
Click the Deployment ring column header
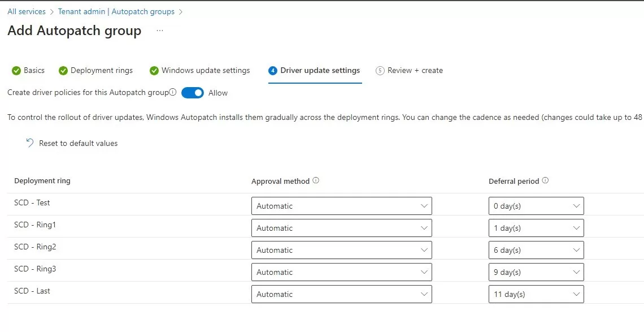point(42,180)
